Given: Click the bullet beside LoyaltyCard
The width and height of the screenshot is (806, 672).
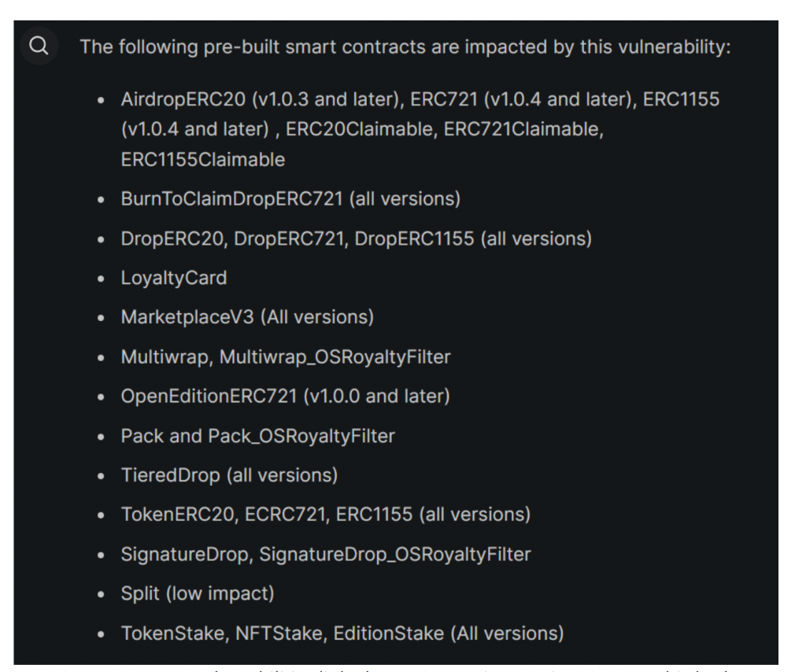Looking at the screenshot, I should [x=101, y=279].
